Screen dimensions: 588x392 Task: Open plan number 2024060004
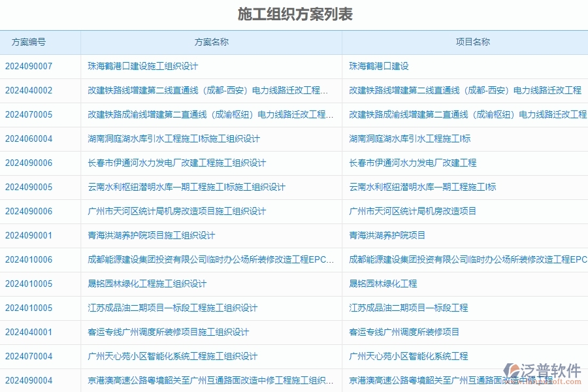(x=29, y=139)
